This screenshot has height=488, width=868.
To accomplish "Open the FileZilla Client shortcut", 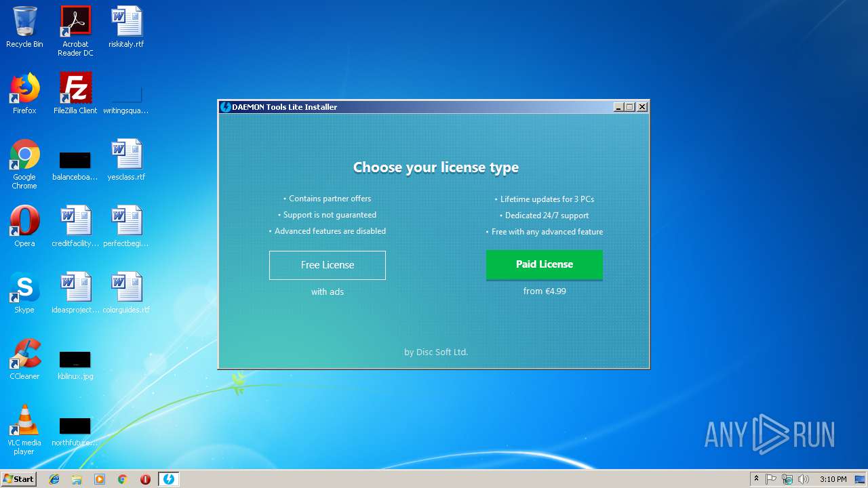I will [x=75, y=94].
